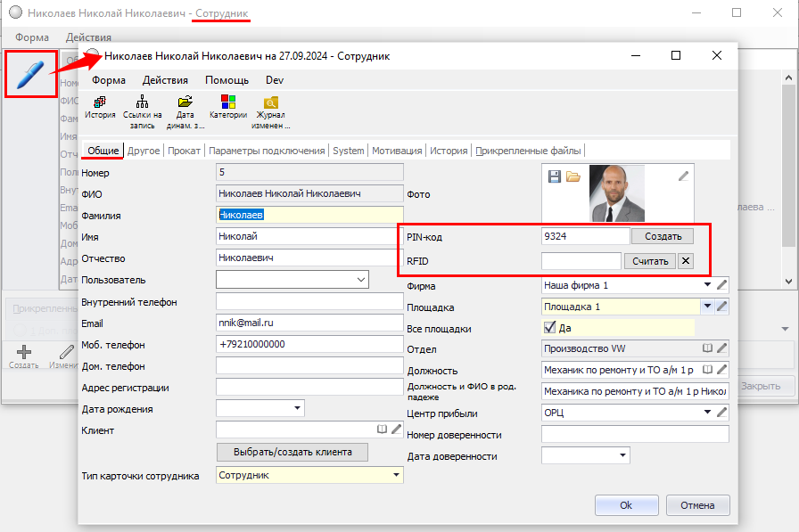Open the Действия menu in employee dialog
Screen dimensions: 799x532
tap(165, 80)
